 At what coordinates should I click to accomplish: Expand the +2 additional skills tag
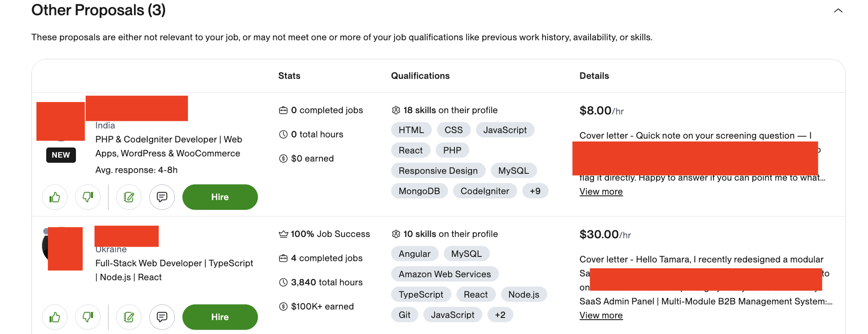pyautogui.click(x=500, y=315)
